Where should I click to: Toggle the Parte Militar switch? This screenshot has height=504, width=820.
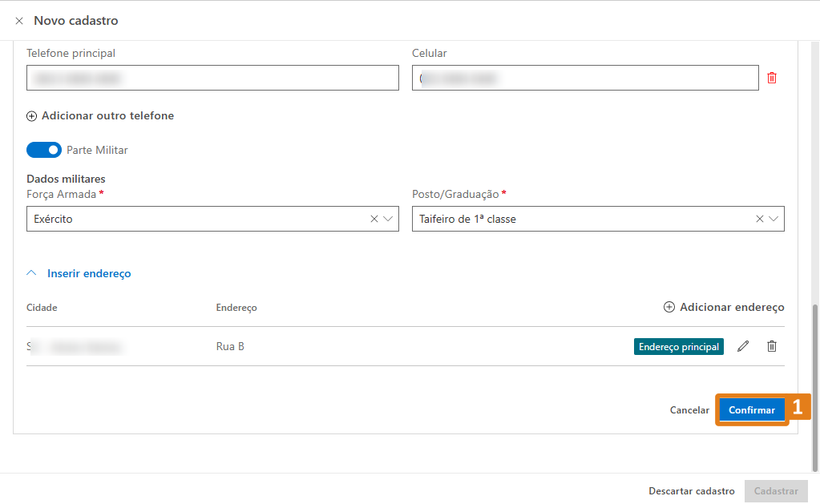(x=44, y=150)
